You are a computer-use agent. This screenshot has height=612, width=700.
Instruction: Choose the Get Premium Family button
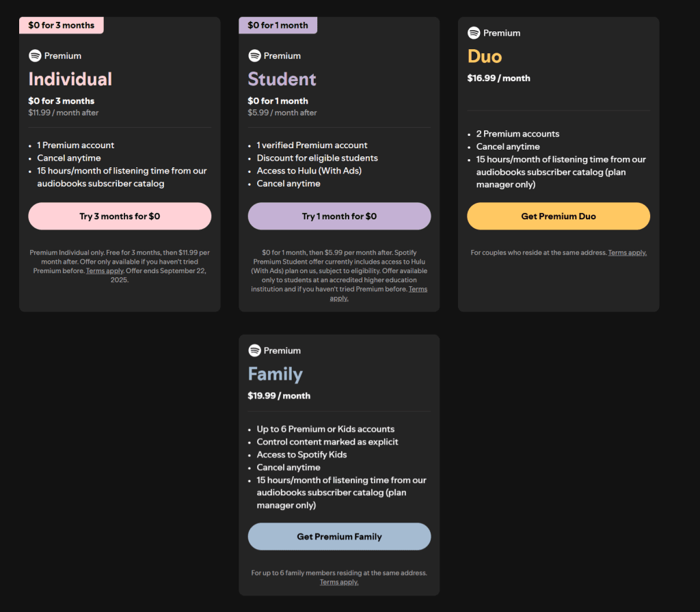[x=339, y=537]
